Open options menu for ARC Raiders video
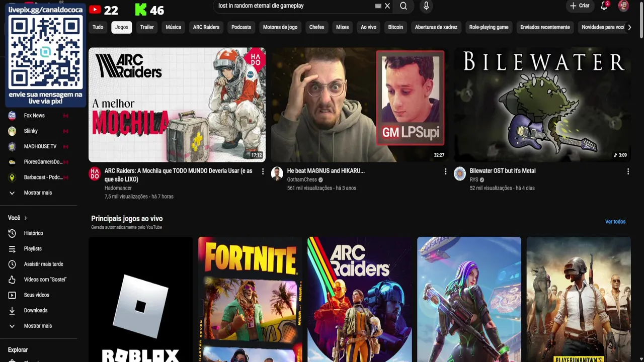 263,171
